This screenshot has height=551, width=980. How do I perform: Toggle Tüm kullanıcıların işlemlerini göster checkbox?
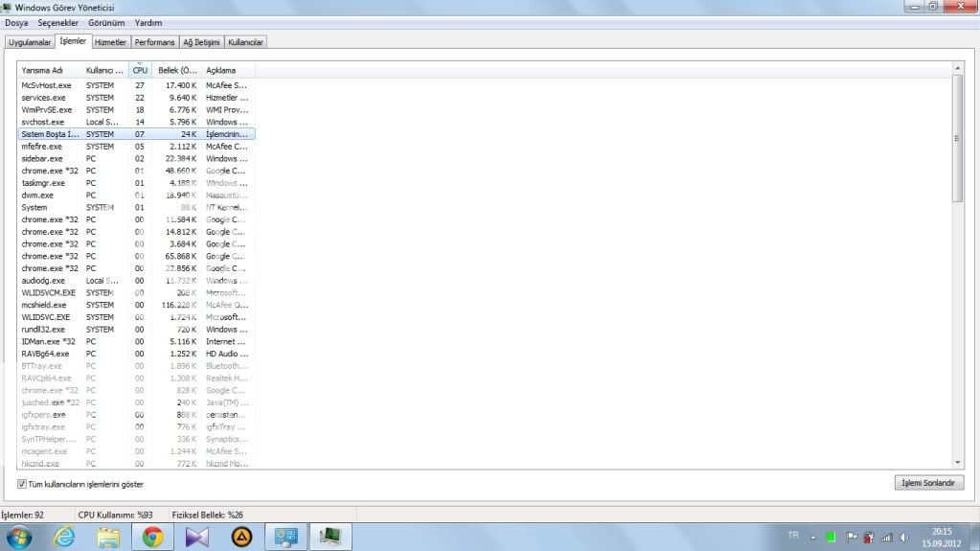coord(22,484)
